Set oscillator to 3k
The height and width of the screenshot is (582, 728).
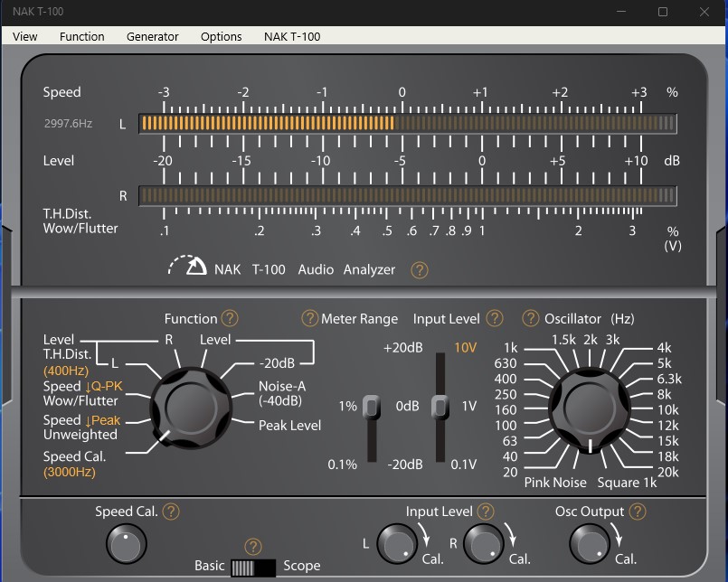(x=612, y=340)
